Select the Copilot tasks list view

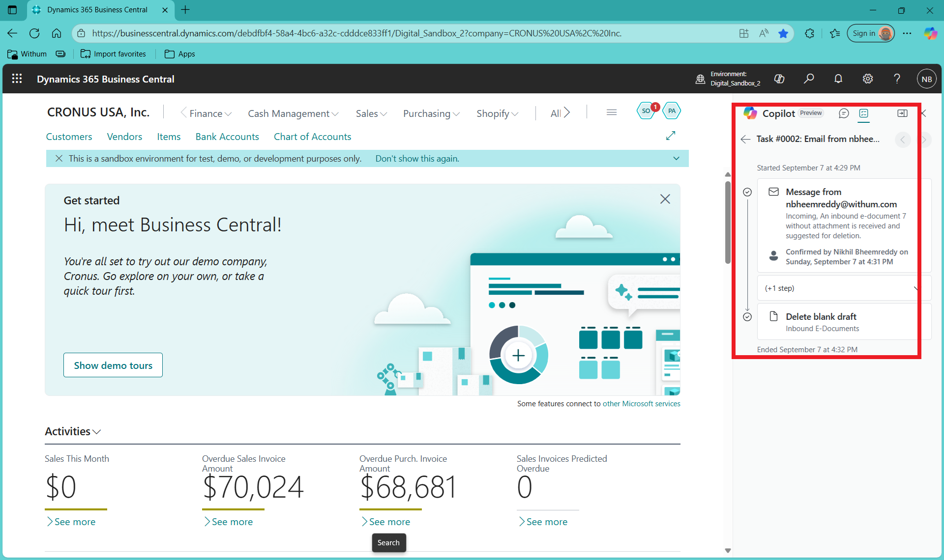(864, 113)
